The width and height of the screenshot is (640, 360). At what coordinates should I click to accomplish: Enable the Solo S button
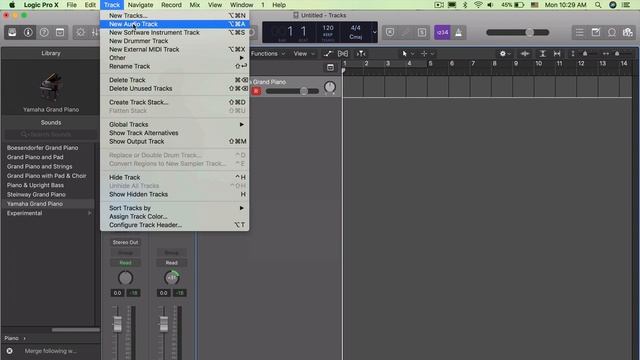(x=422, y=32)
